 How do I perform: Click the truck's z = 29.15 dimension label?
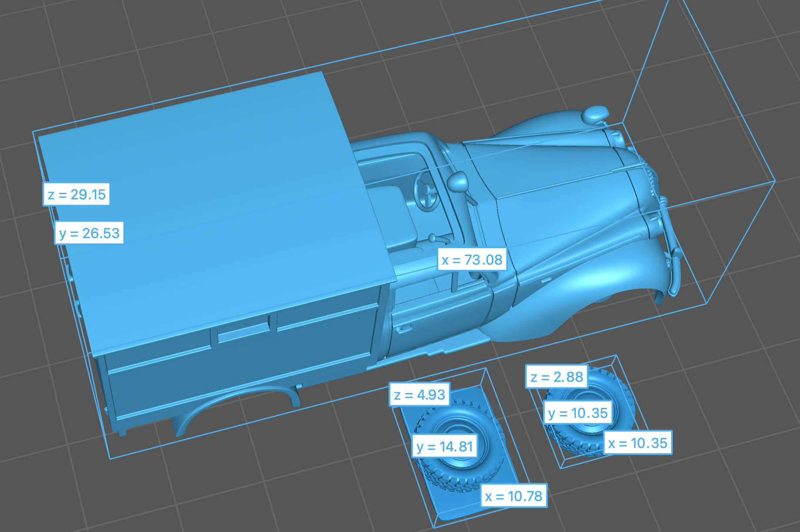point(76,194)
